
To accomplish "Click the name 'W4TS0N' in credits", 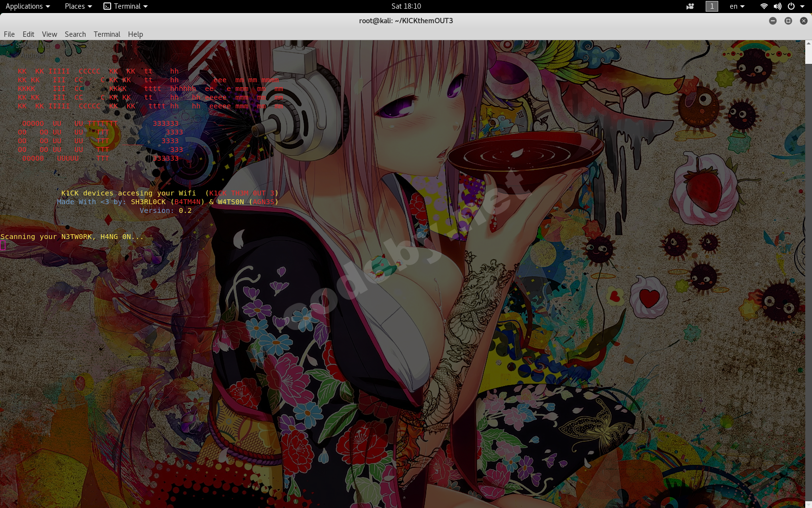I will click(x=231, y=202).
